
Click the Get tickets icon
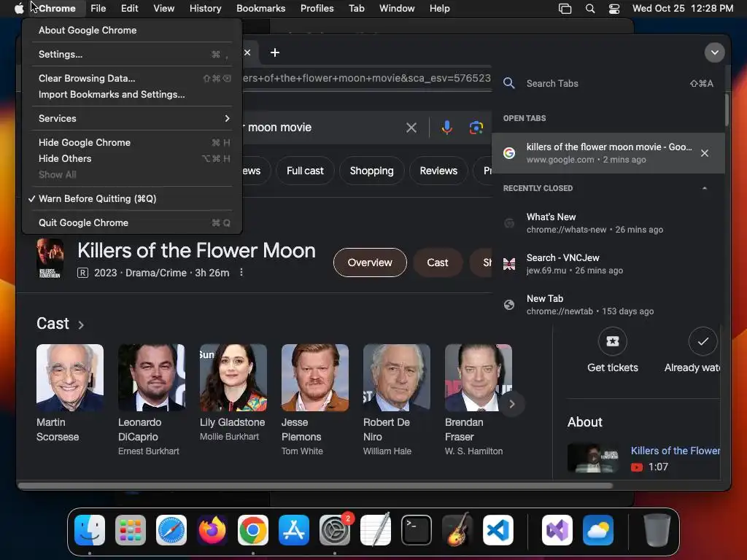click(612, 341)
